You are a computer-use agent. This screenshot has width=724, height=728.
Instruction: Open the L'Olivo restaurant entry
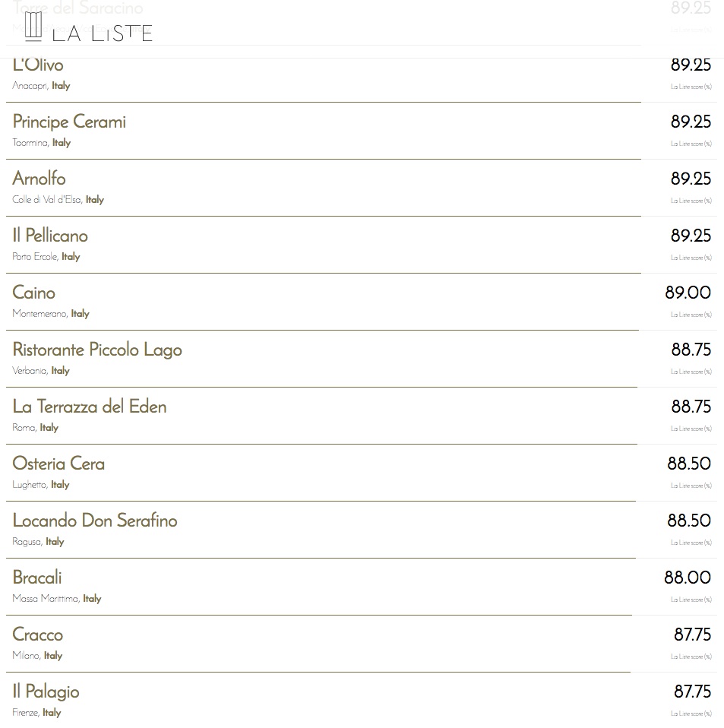[38, 65]
